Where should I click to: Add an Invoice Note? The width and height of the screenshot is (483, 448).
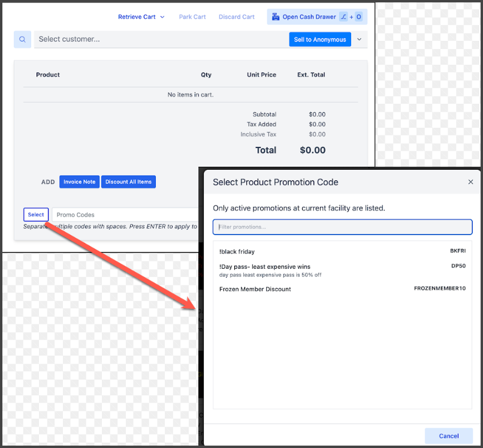[x=79, y=182]
